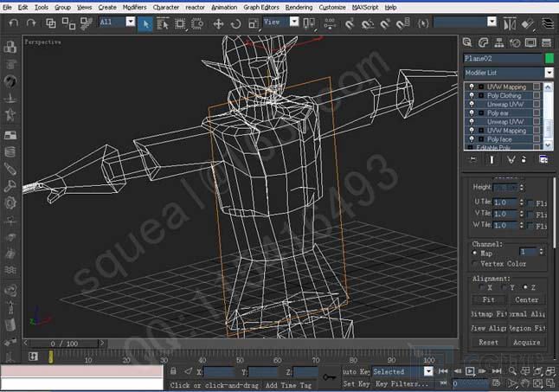Click the Center alignment button

(x=527, y=299)
